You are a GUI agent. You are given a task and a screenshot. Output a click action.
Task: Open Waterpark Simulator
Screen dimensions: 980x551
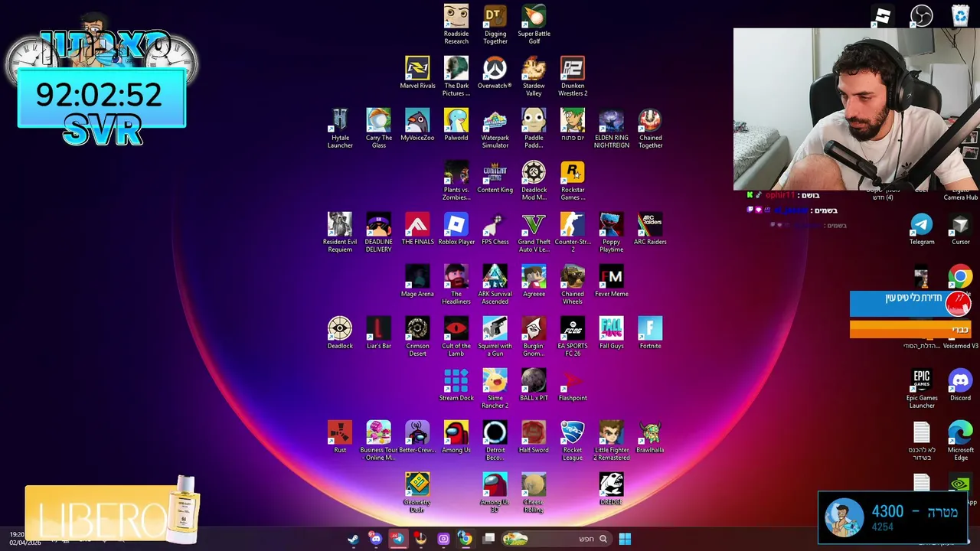(495, 129)
